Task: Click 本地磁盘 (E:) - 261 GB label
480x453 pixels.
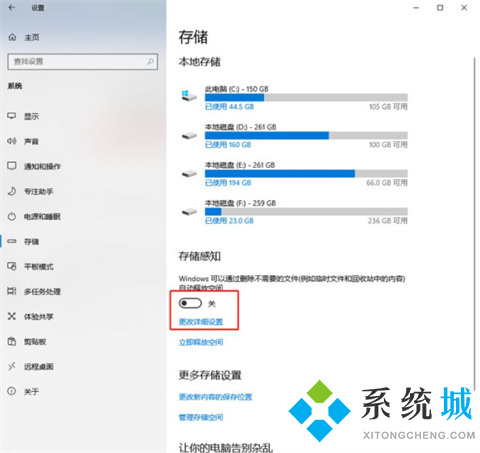Action: [x=240, y=165]
